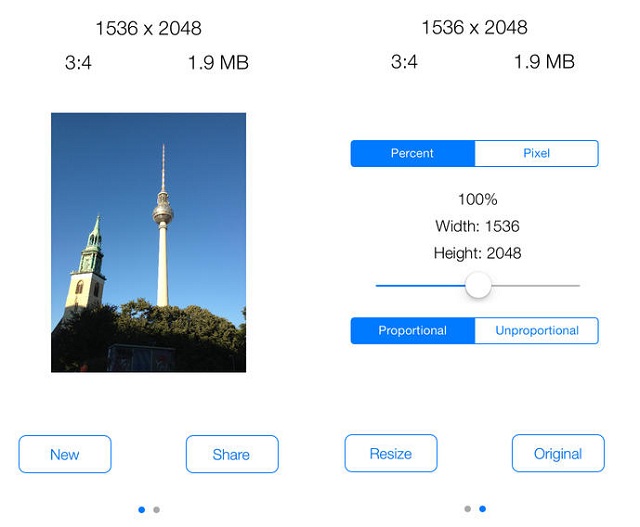Switch to Pixel resize mode
The height and width of the screenshot is (527, 640).
coord(537,153)
